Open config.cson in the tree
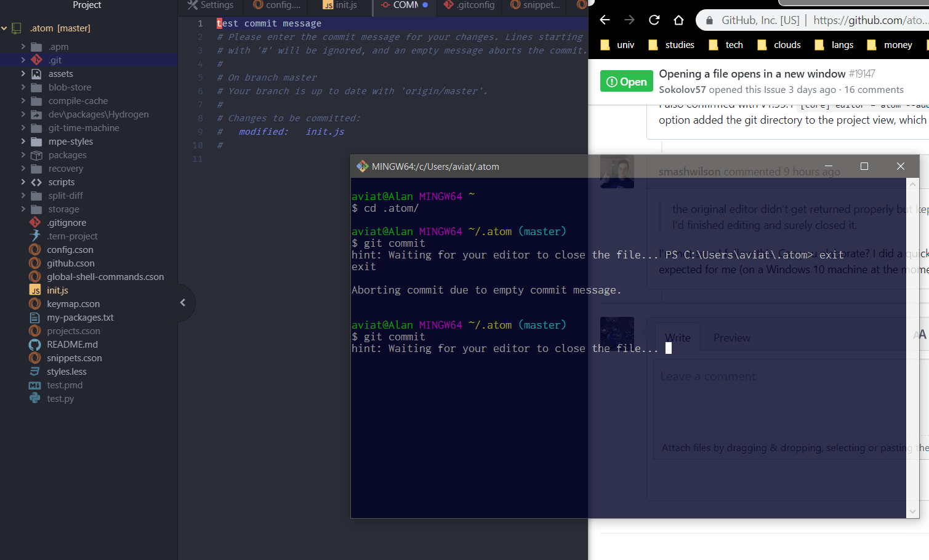The image size is (929, 560). point(70,250)
